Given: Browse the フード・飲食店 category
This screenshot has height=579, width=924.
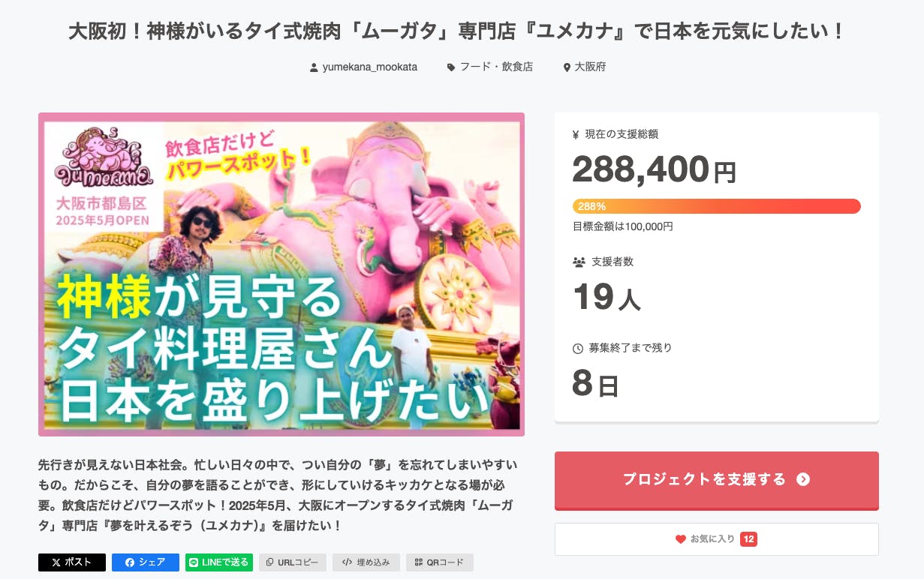Looking at the screenshot, I should pos(496,67).
